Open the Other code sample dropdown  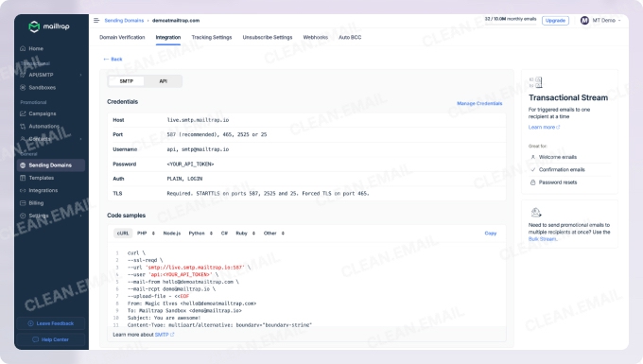(274, 234)
